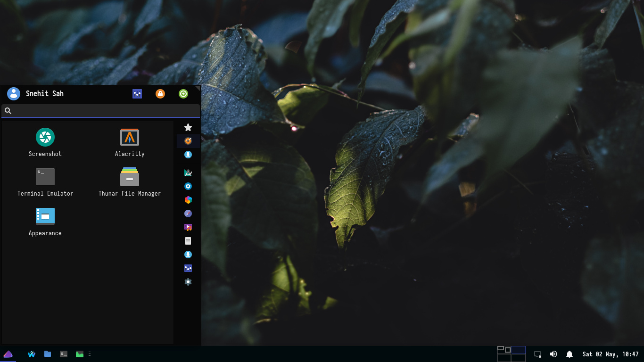Select download-arrow category directly below Recently Used

[188, 155]
